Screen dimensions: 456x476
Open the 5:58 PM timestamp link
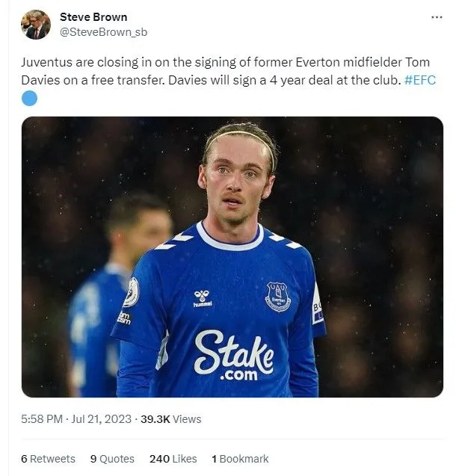pyautogui.click(x=42, y=419)
